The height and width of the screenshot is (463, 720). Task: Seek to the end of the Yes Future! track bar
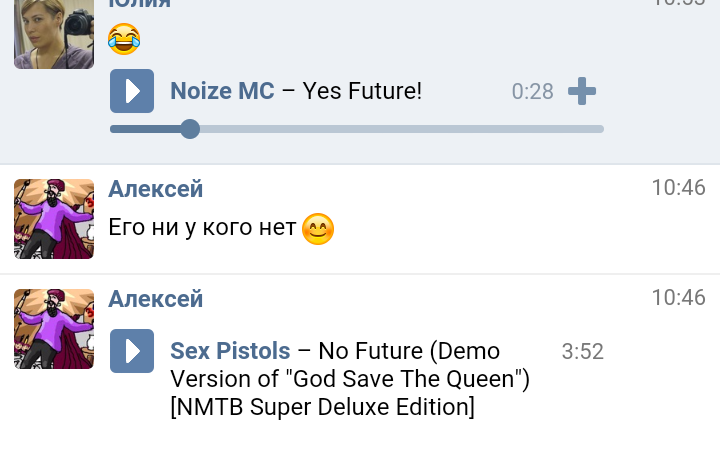601,129
